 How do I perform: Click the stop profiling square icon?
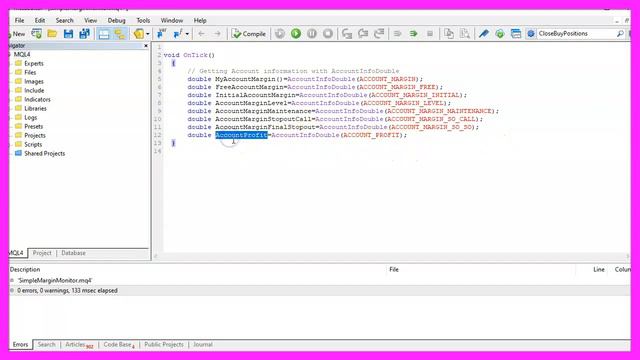pos(430,33)
